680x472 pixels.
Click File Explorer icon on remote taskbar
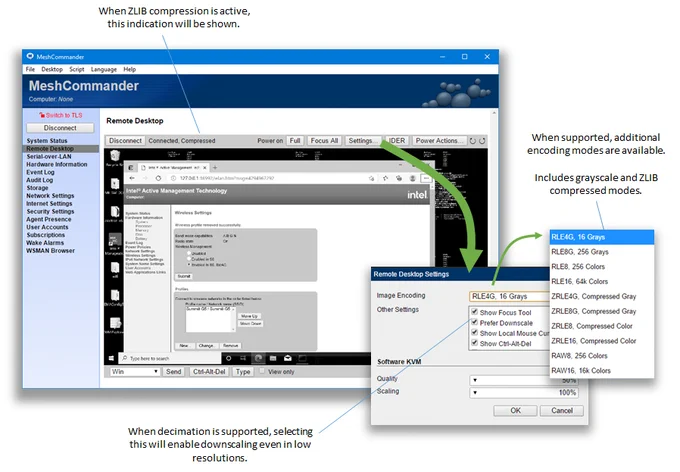273,358
